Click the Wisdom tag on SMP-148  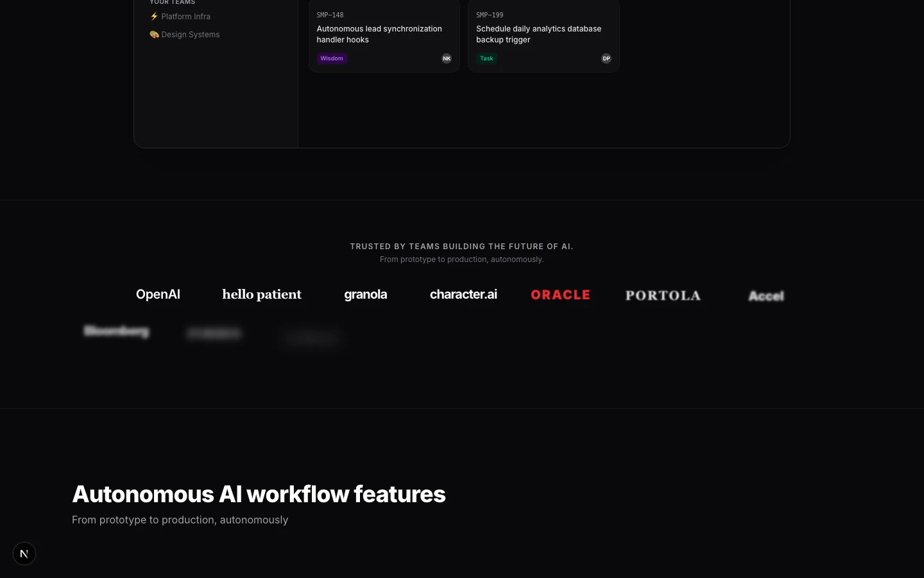click(332, 58)
